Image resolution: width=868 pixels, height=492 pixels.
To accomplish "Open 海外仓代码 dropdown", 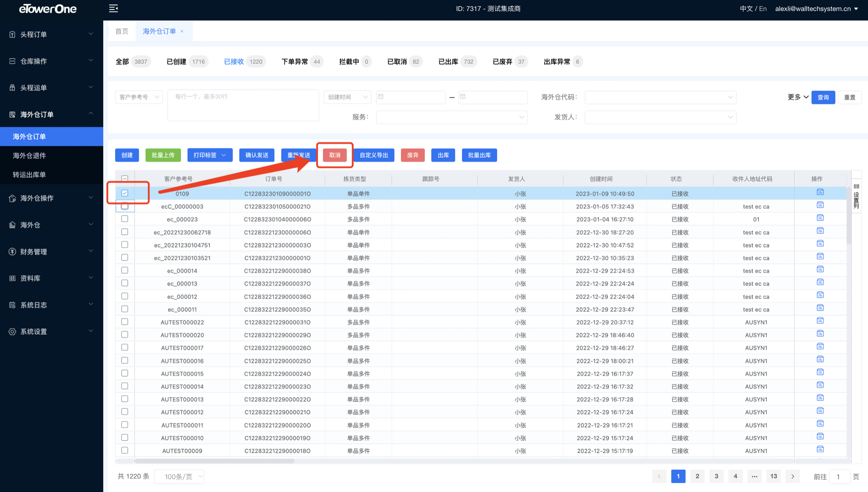I will 660,97.
